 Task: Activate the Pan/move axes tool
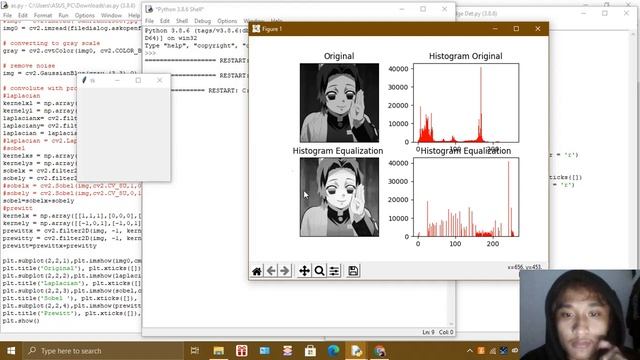point(304,271)
